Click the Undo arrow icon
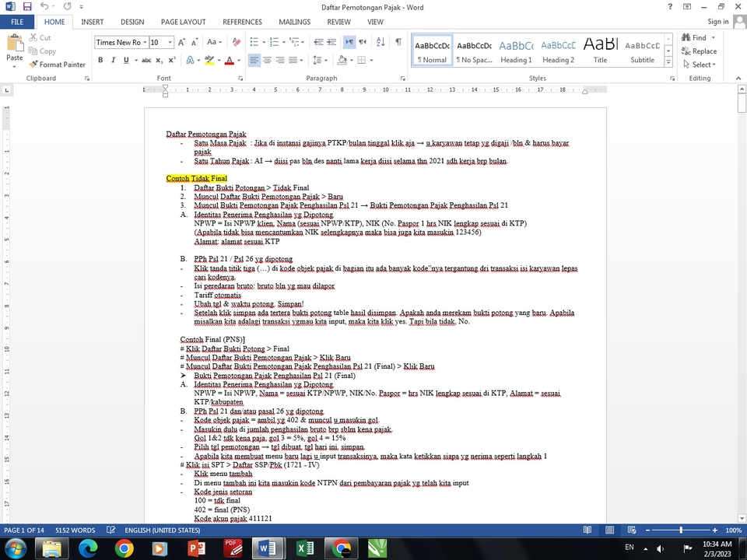Screen dimensions: 747x560 pos(44,7)
